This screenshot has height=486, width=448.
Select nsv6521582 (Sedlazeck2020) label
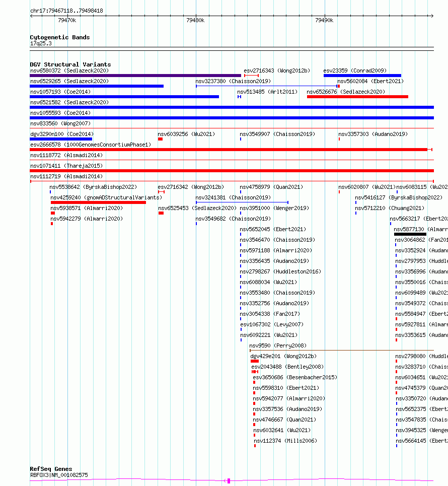(x=69, y=102)
